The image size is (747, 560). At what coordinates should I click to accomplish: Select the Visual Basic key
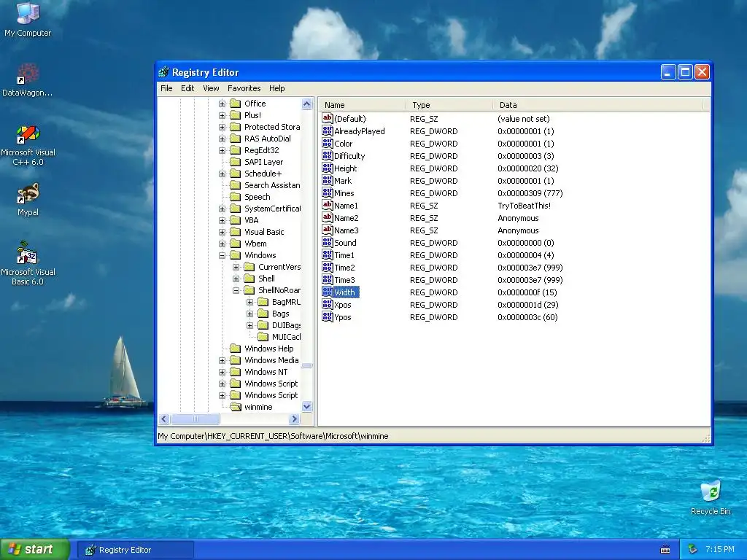pos(264,232)
